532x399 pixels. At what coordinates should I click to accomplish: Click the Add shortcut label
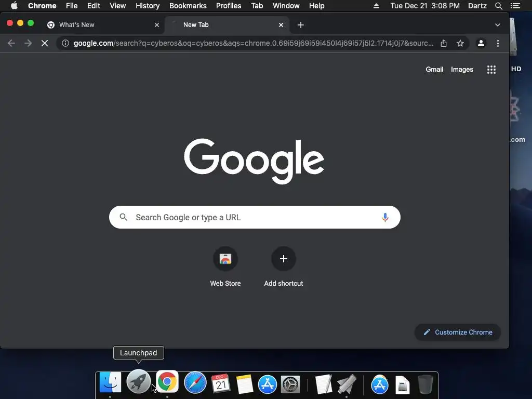pos(284,283)
